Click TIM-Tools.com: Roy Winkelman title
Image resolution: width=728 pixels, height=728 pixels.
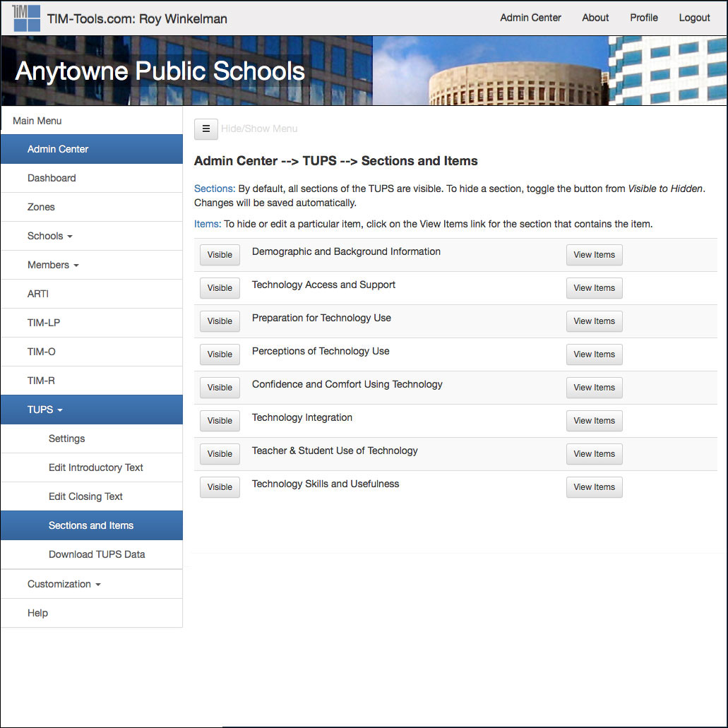[137, 18]
